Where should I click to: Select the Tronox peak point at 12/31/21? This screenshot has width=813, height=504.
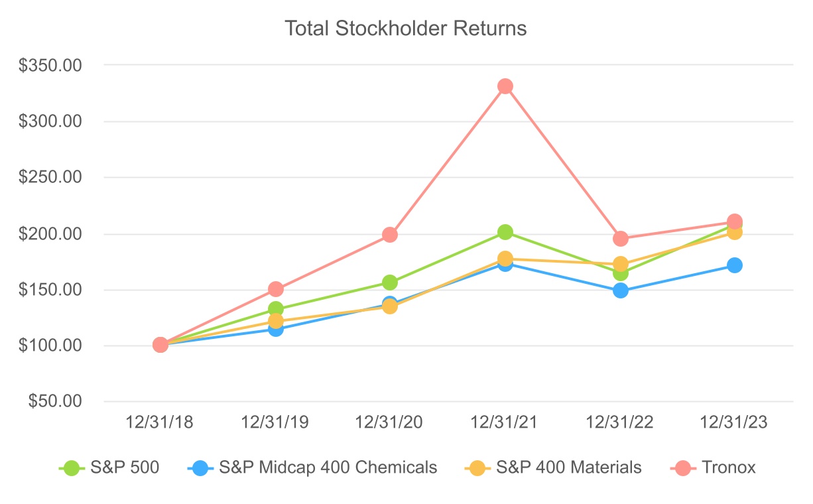[505, 86]
